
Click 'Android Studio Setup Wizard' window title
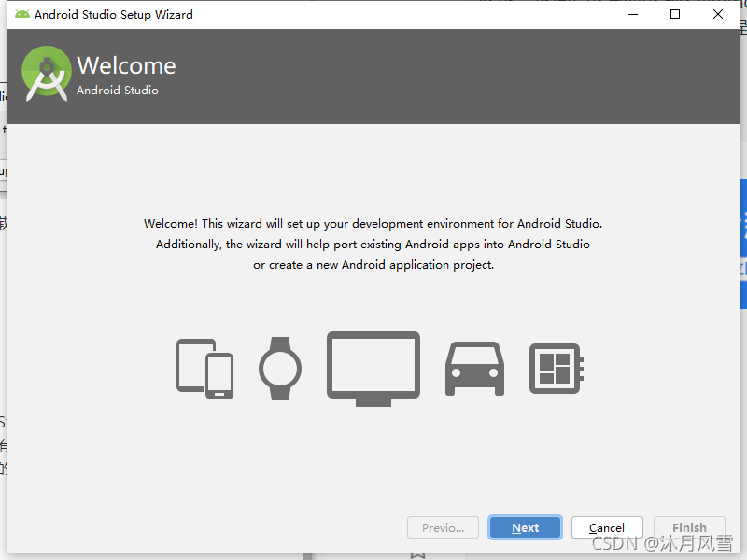point(114,15)
